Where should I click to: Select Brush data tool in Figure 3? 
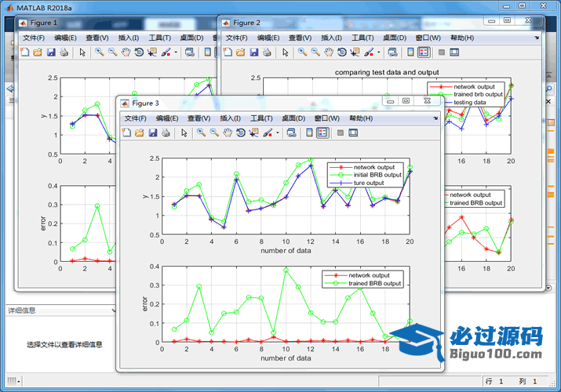[268, 133]
